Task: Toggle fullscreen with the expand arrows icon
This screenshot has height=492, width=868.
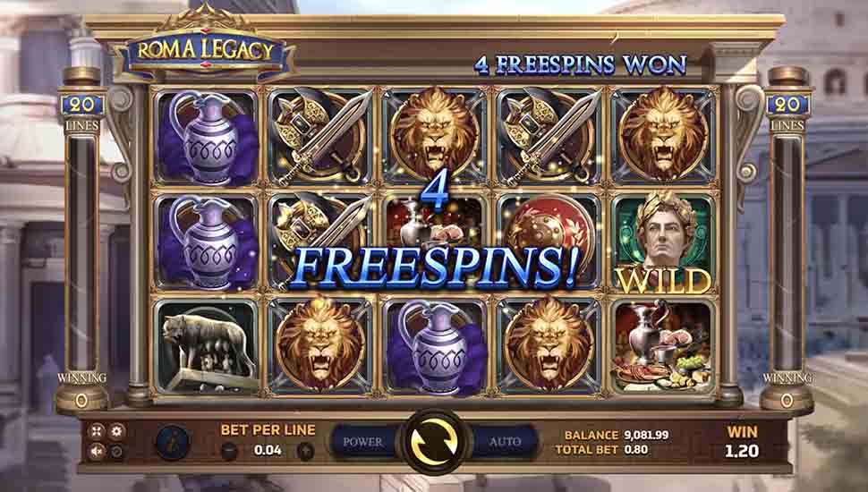Action: pyautogui.click(x=97, y=431)
